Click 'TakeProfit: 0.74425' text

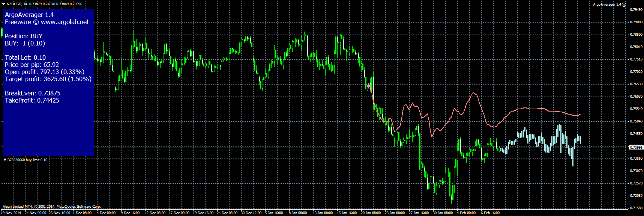[x=32, y=100]
